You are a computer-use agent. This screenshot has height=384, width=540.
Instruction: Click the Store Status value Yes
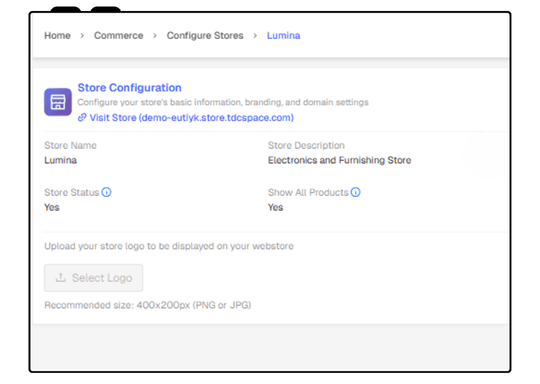coord(52,207)
